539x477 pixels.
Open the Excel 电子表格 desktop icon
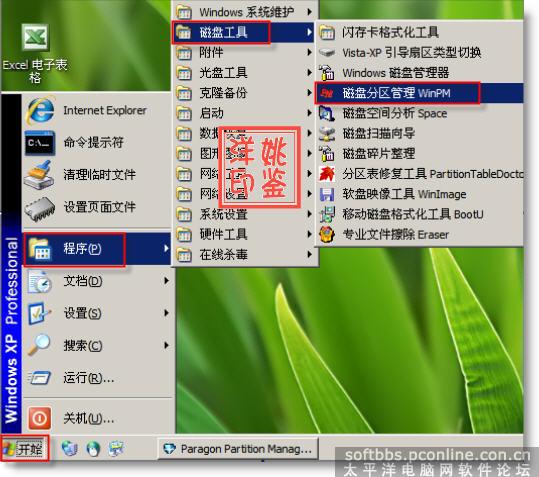pyautogui.click(x=35, y=37)
